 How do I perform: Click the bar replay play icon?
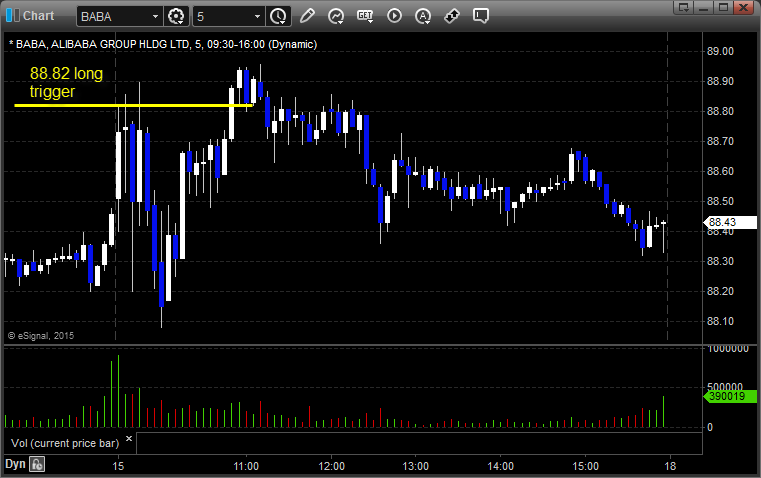[394, 16]
